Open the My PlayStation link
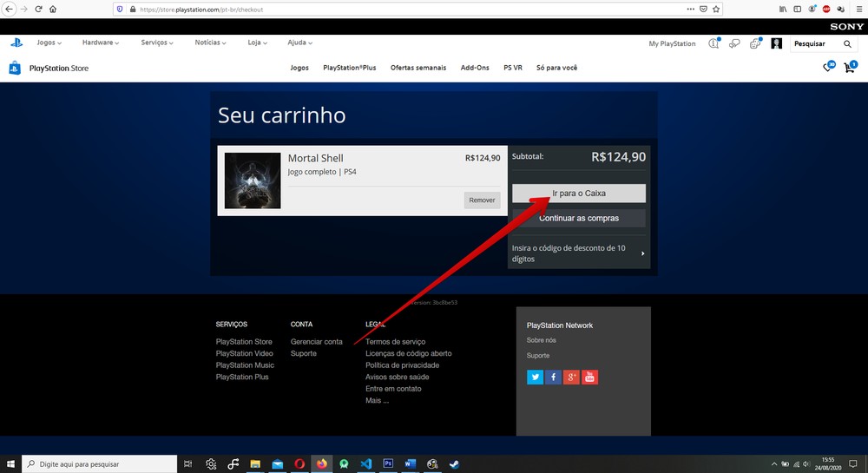The width and height of the screenshot is (868, 473). coord(672,43)
